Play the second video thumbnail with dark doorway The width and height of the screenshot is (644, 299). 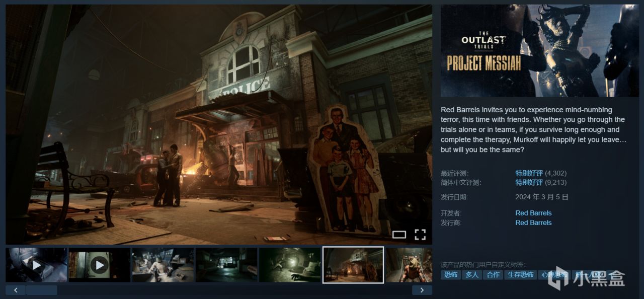[100, 265]
